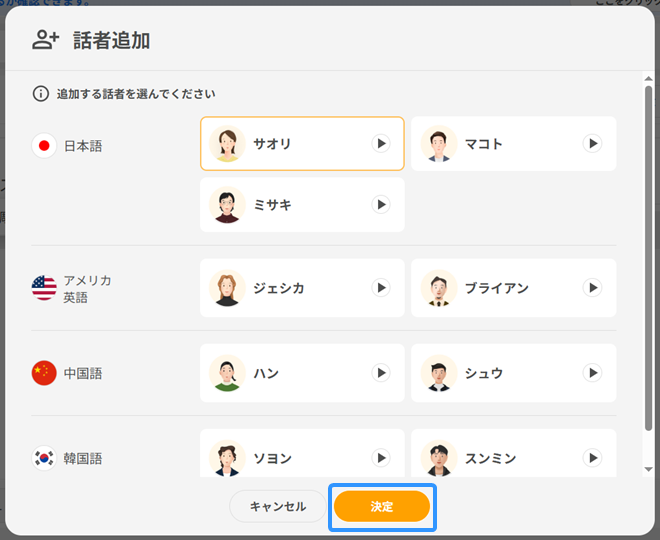Play Saori's voice sample
Image resolution: width=660 pixels, height=540 pixels.
coord(381,144)
